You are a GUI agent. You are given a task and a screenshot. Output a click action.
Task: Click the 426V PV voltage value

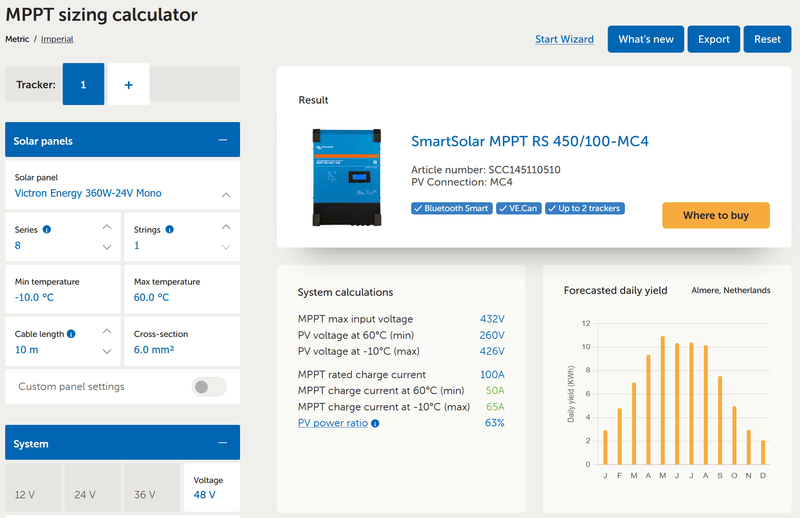coord(492,351)
